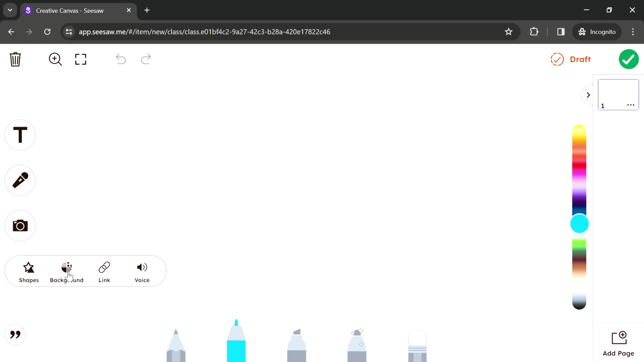Insert a Link element
This screenshot has width=644, height=362.
(104, 271)
